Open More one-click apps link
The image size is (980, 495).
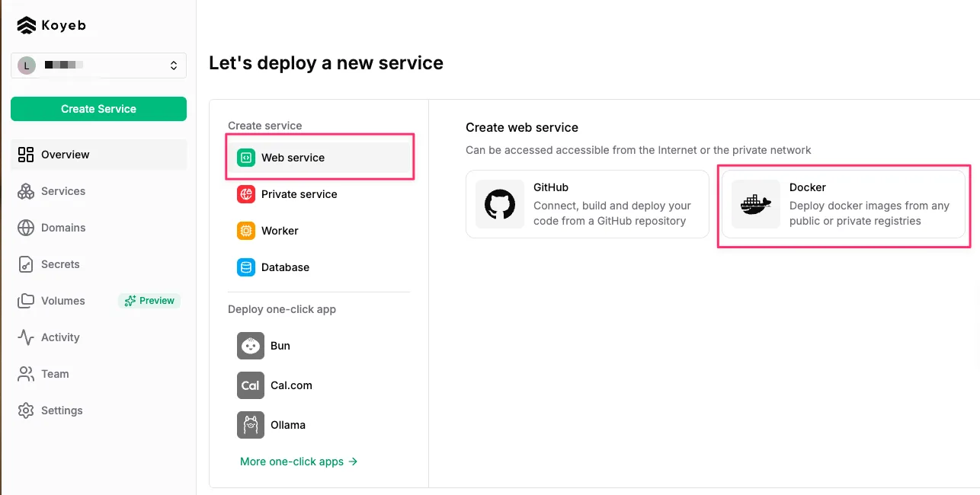(299, 461)
